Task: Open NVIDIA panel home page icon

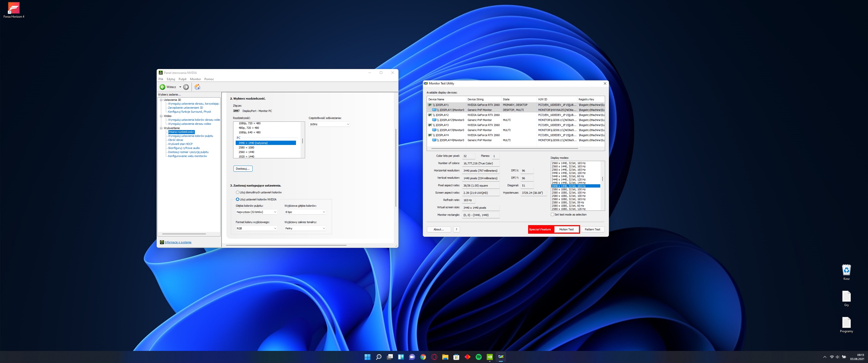Action: pos(198,87)
